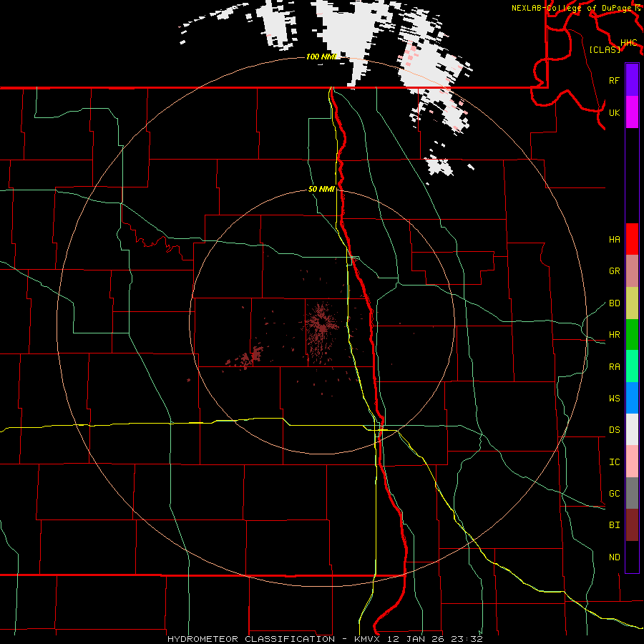Click the IC pink legend swatch
The image size is (644, 644).
pyautogui.click(x=632, y=462)
